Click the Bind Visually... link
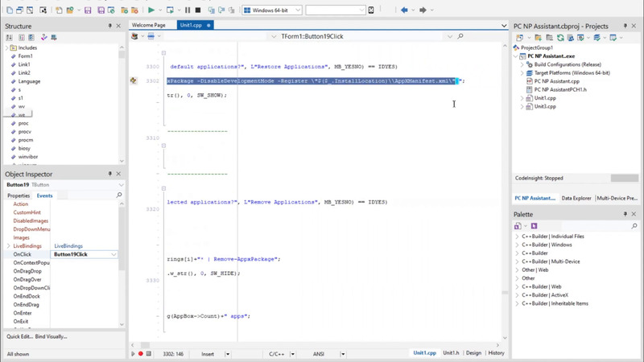Screen dimensions: 644x362 52,336
